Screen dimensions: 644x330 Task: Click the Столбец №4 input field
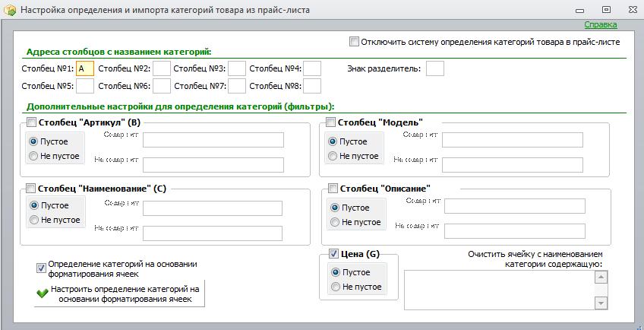point(312,68)
